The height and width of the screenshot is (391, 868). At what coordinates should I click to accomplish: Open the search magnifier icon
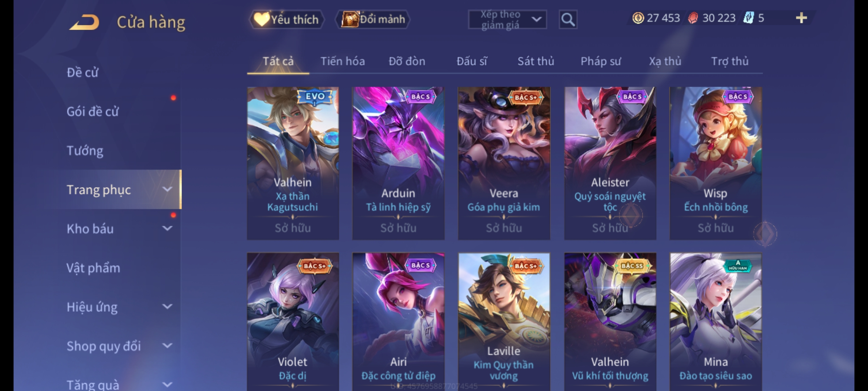tap(568, 20)
